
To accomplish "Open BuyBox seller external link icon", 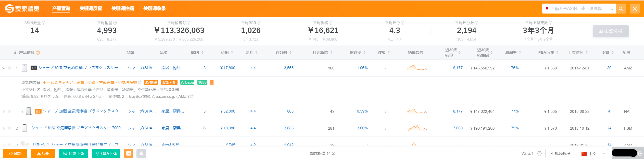I will coord(192,96).
